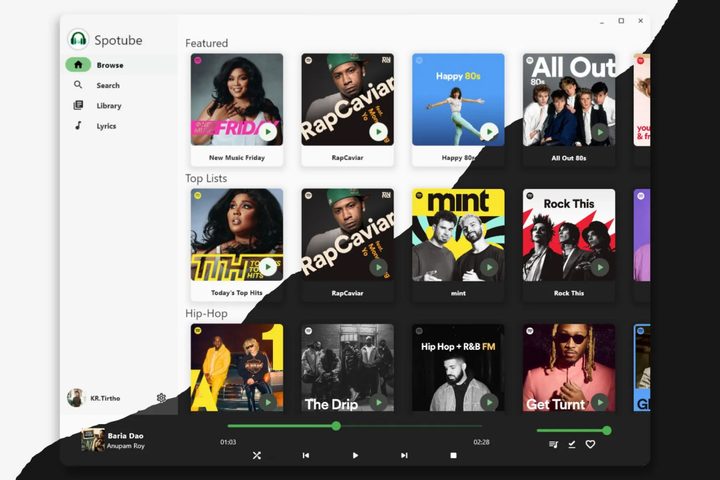The image size is (720, 480).
Task: Open the New Music Friday cover
Action: click(237, 99)
